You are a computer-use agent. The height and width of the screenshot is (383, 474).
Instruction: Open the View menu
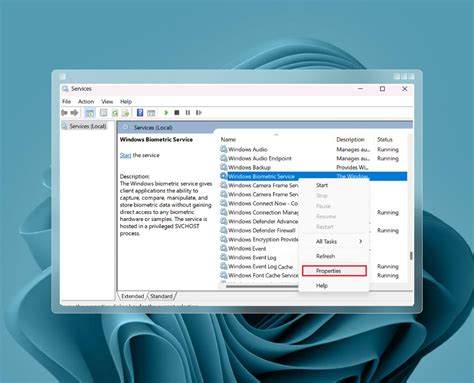107,101
